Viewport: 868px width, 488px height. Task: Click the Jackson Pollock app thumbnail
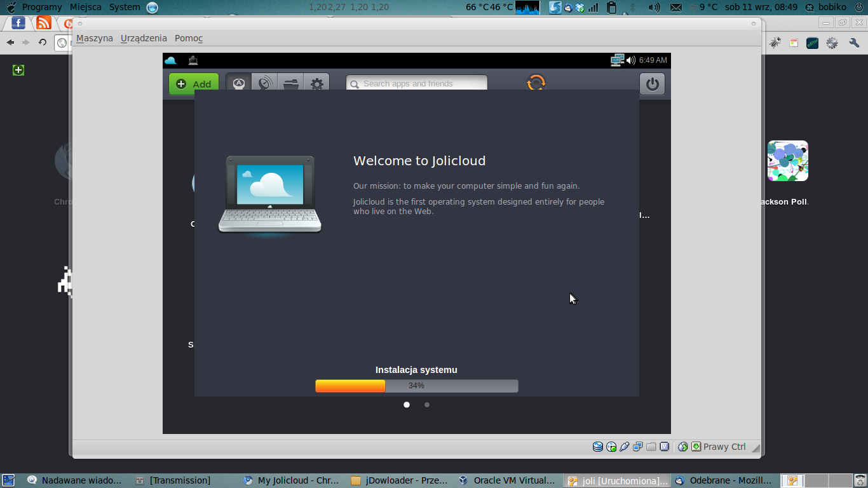tap(788, 161)
